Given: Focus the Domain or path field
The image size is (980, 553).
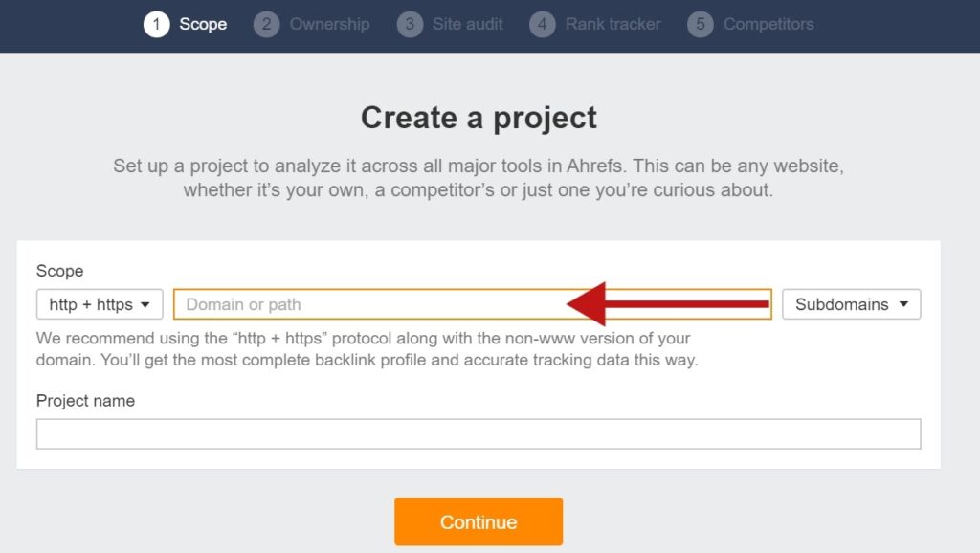Looking at the screenshot, I should point(473,304).
